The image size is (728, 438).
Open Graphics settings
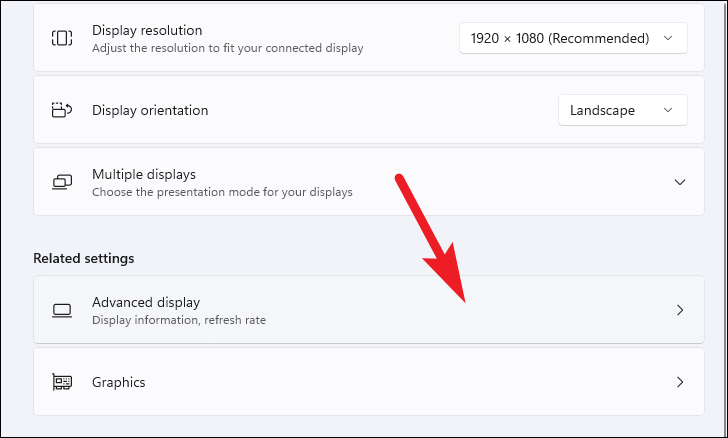pos(369,382)
